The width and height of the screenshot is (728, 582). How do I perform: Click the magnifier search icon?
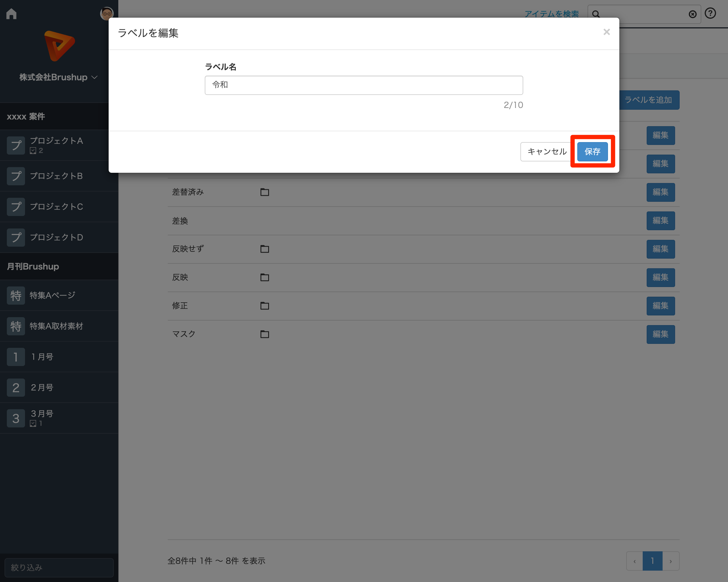click(x=596, y=14)
